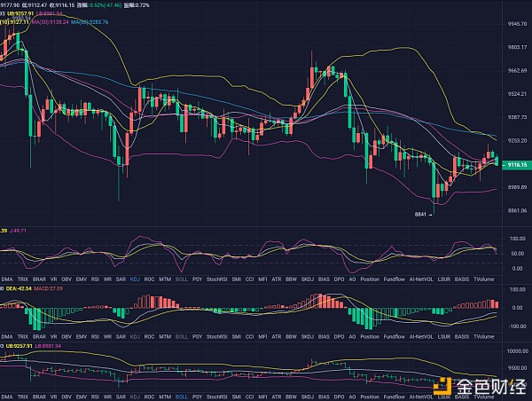Screen dimensions: 532x401
Task: Switch to PSY in the bottom indicator row
Action: click(197, 397)
